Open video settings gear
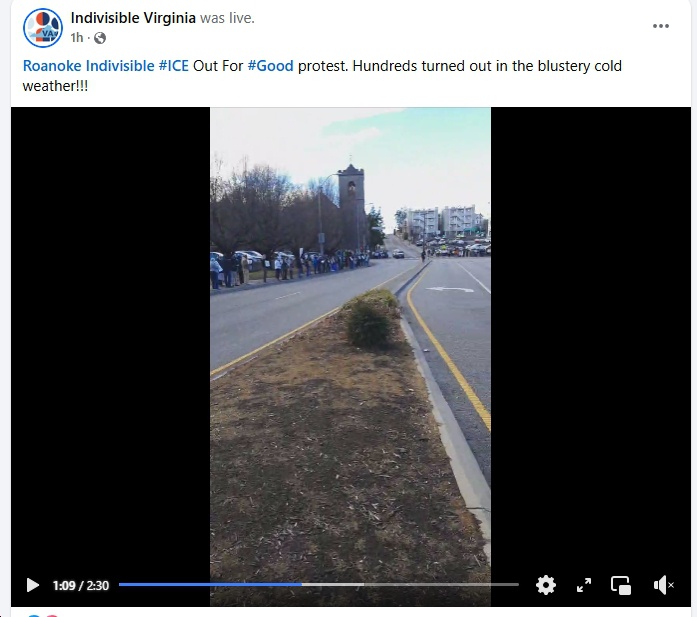 pyautogui.click(x=545, y=585)
